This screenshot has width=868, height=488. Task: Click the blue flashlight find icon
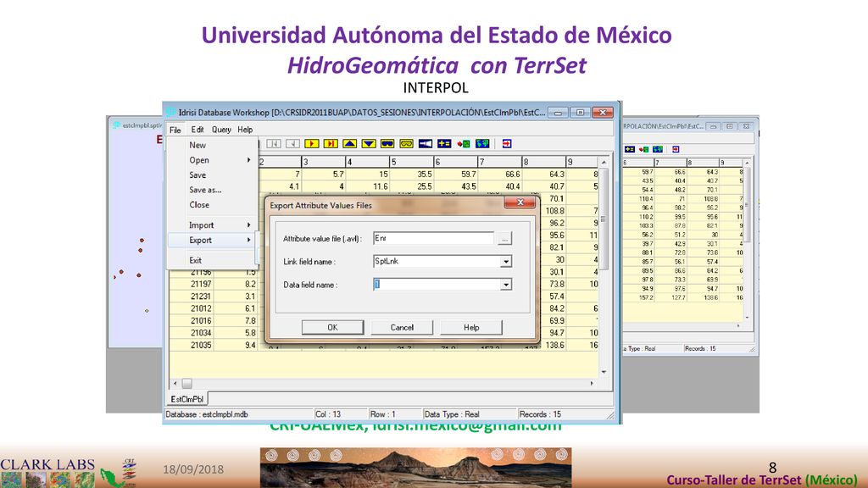tap(426, 144)
